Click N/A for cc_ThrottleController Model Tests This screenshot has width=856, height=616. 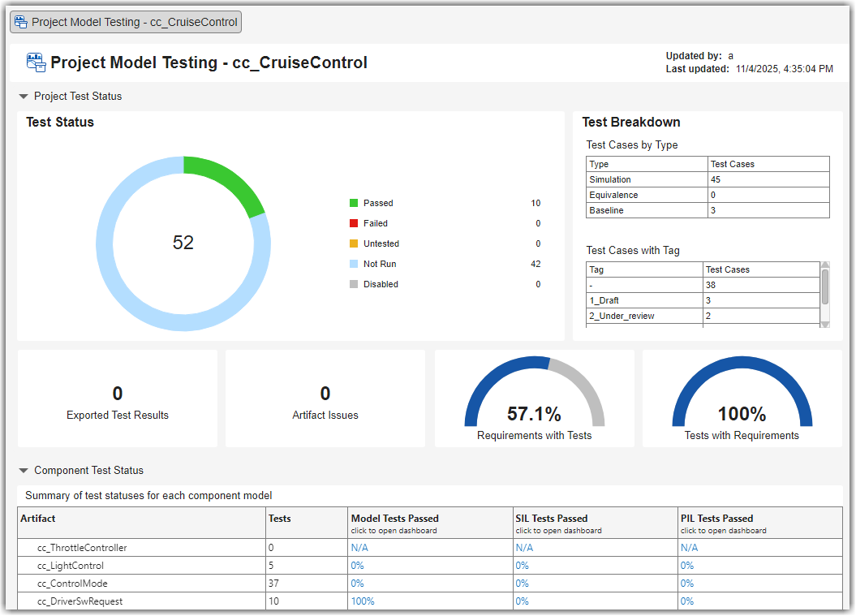pos(358,547)
